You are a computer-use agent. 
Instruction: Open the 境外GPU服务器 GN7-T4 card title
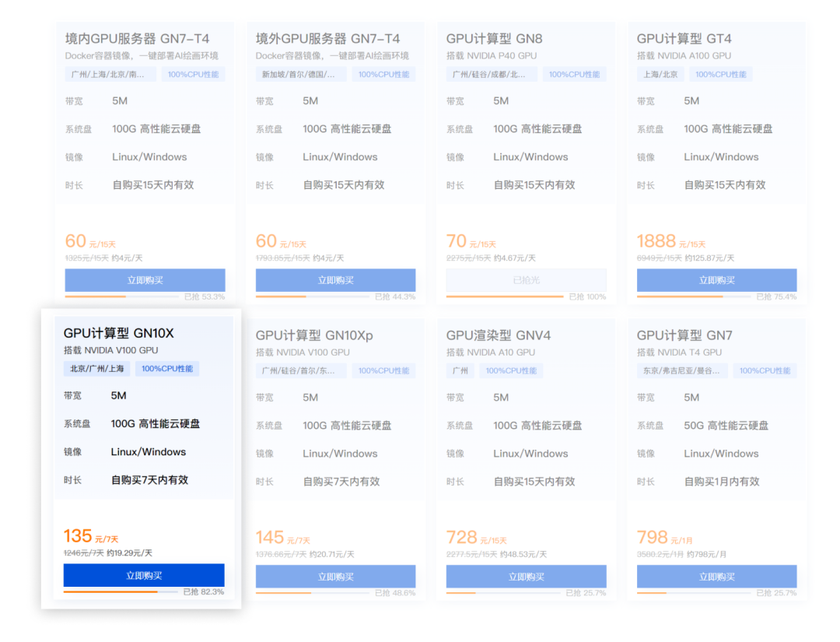pos(328,39)
